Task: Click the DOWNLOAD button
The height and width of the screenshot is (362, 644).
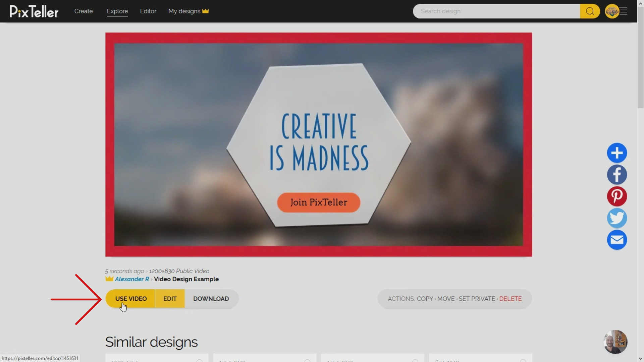Action: [211, 299]
